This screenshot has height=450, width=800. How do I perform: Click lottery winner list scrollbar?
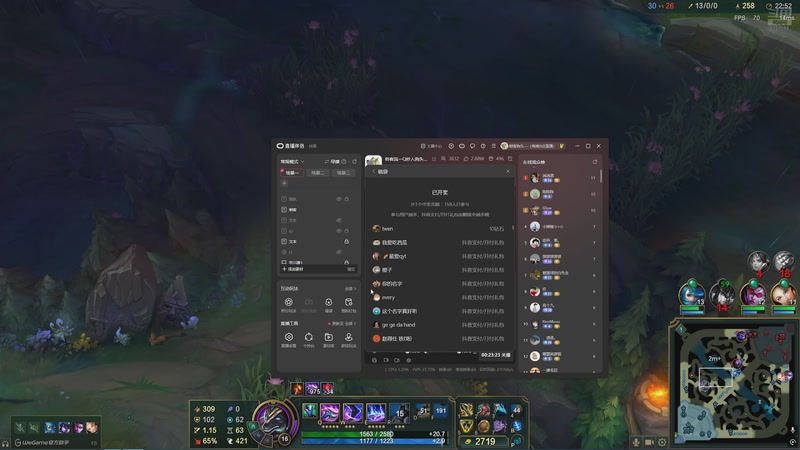click(x=512, y=228)
